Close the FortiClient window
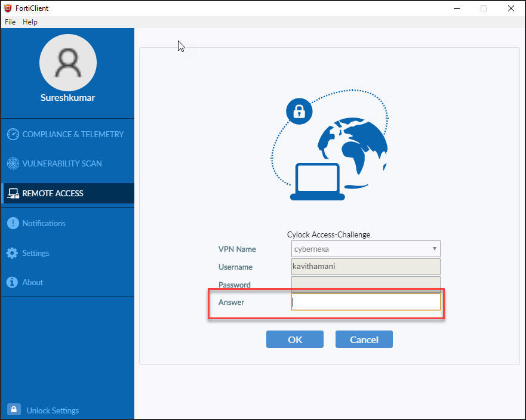Viewport: 526px width, 420px height. (x=511, y=8)
